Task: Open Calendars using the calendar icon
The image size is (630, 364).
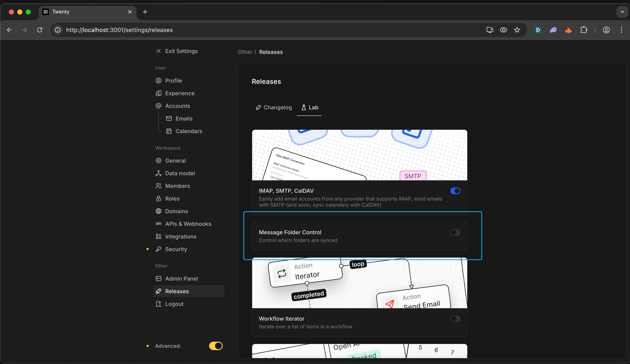Action: [x=169, y=131]
